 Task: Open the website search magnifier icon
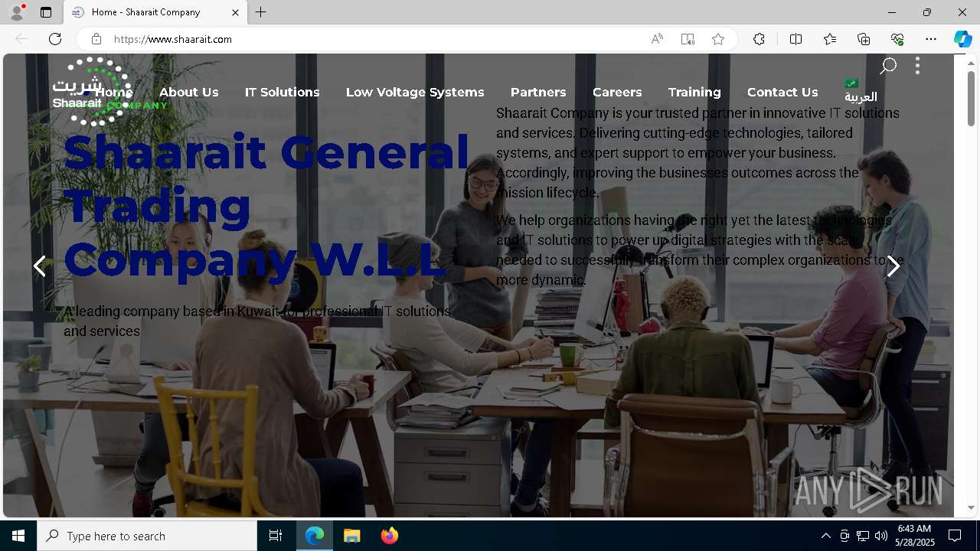(887, 66)
